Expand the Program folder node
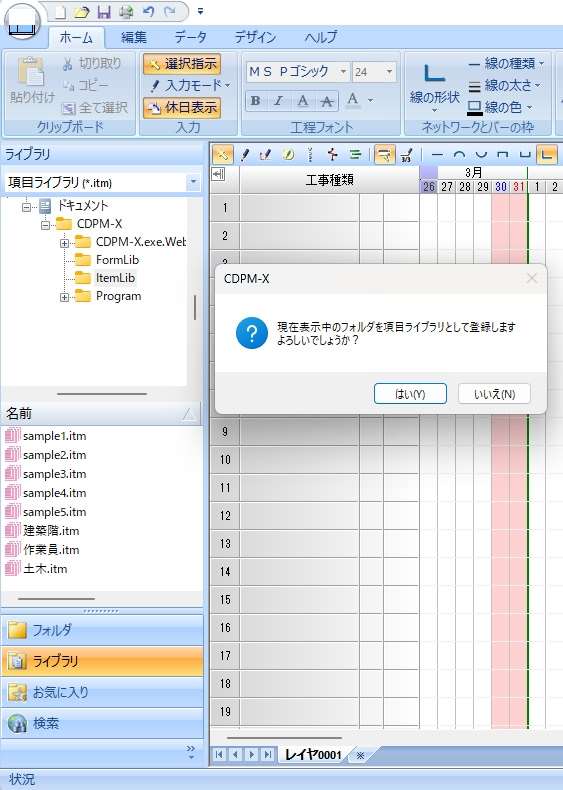Viewport: 563px width, 790px height. [x=65, y=297]
